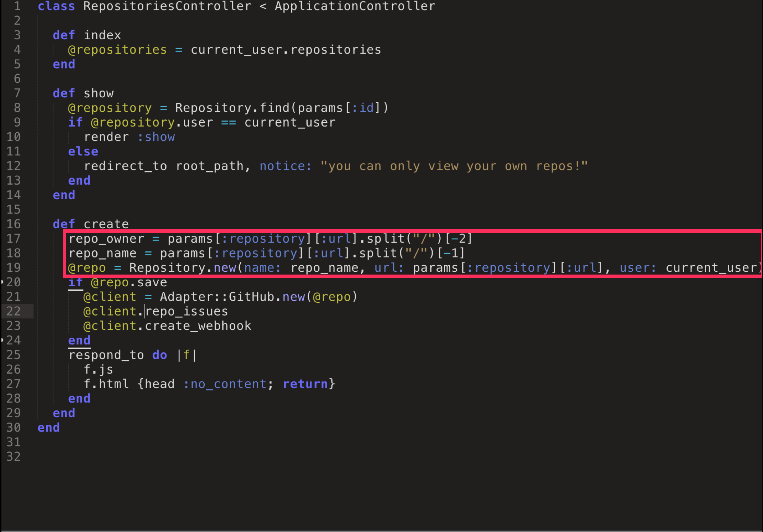
Task: Click the repo_issues method call
Action: click(186, 311)
